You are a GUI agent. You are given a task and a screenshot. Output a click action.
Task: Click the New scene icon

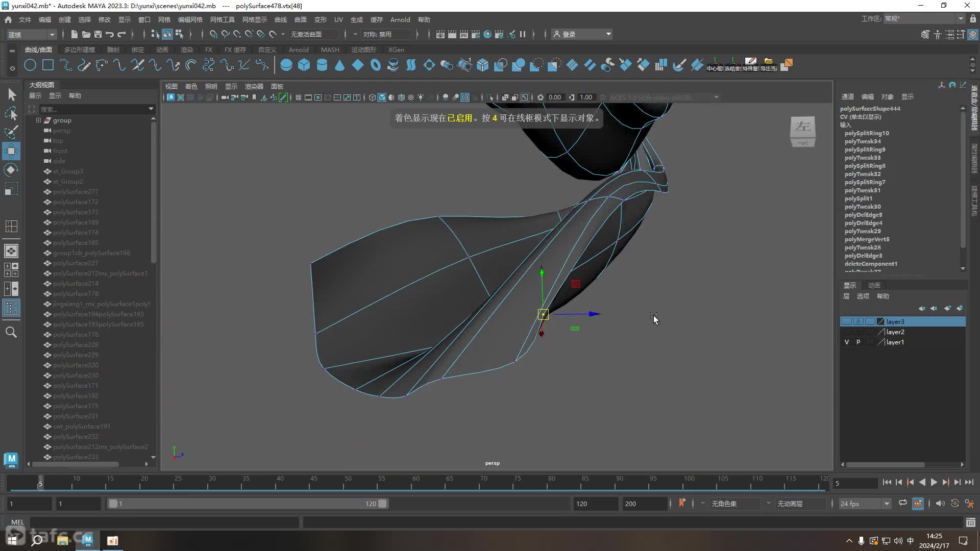click(x=75, y=34)
